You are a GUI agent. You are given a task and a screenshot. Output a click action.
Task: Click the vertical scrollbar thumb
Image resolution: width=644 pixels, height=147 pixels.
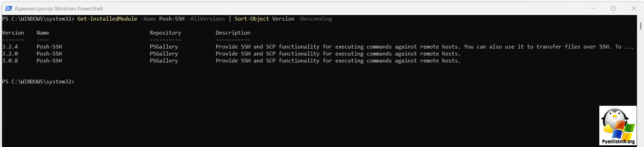[x=641, y=26]
